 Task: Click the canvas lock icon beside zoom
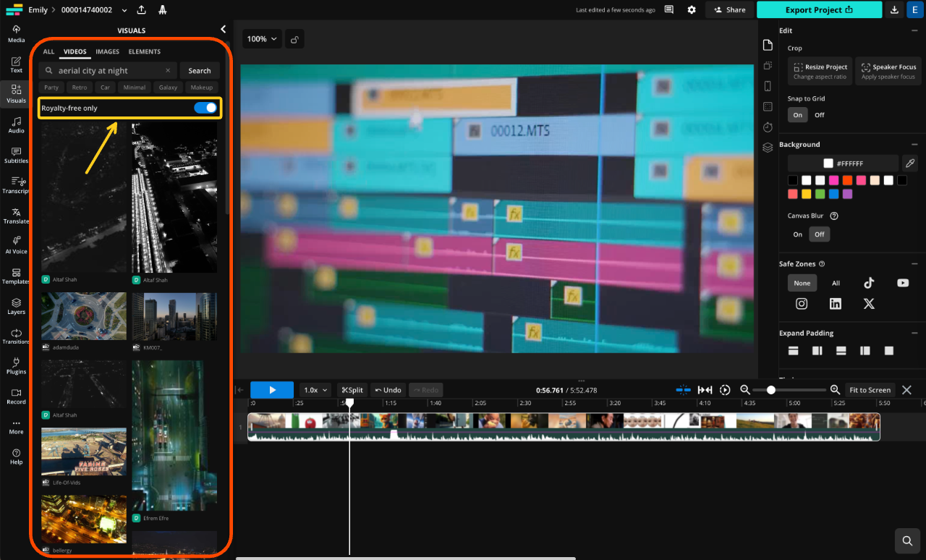pyautogui.click(x=294, y=39)
